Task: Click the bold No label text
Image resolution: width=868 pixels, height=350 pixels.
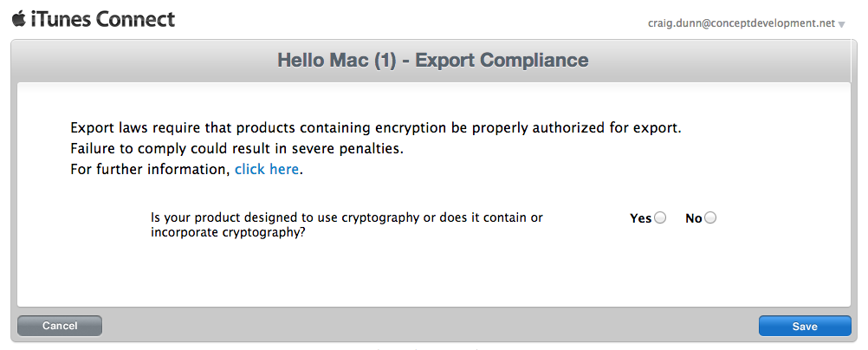Action: coord(694,218)
